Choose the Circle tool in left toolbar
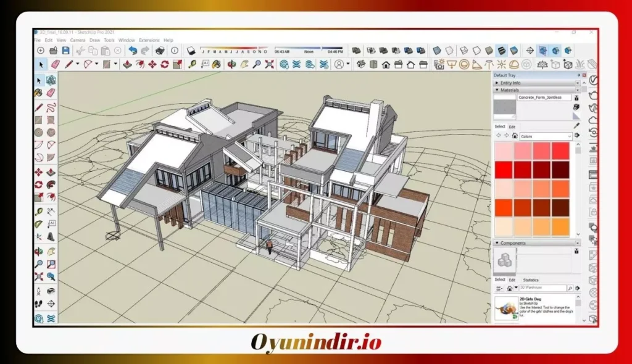 [x=39, y=132]
